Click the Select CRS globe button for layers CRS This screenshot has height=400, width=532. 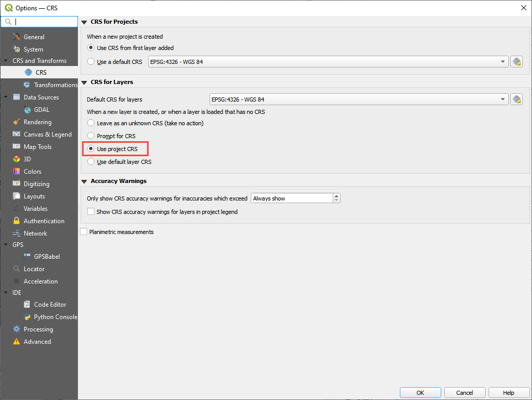click(516, 99)
